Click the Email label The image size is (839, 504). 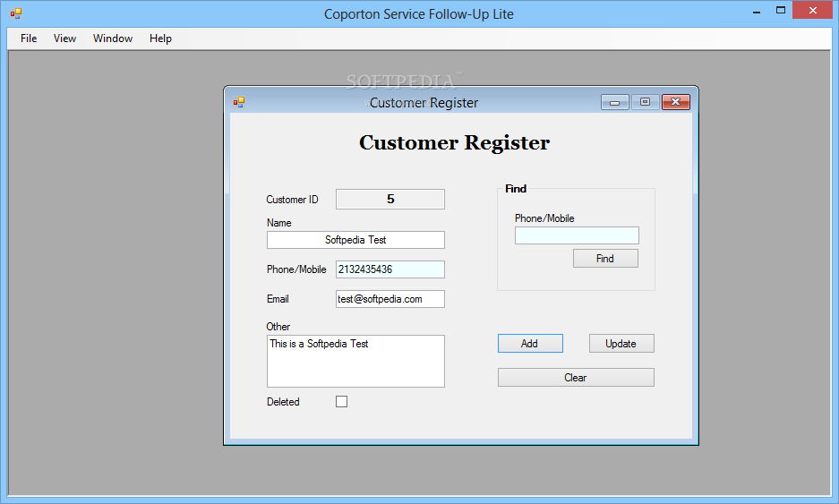278,299
